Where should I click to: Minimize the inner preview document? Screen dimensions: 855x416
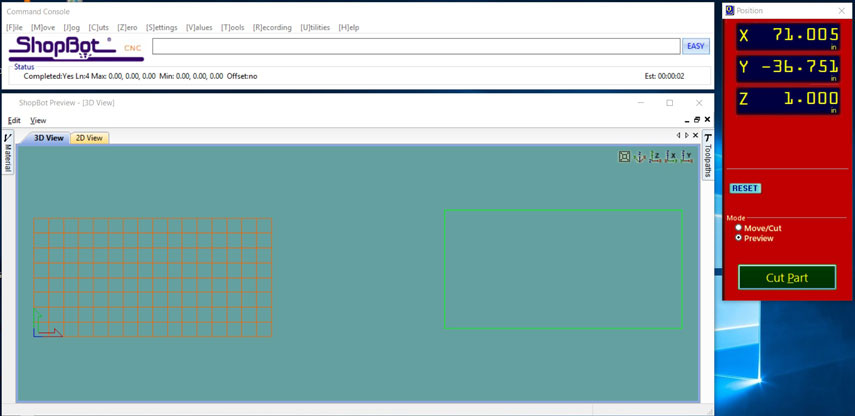coord(687,120)
